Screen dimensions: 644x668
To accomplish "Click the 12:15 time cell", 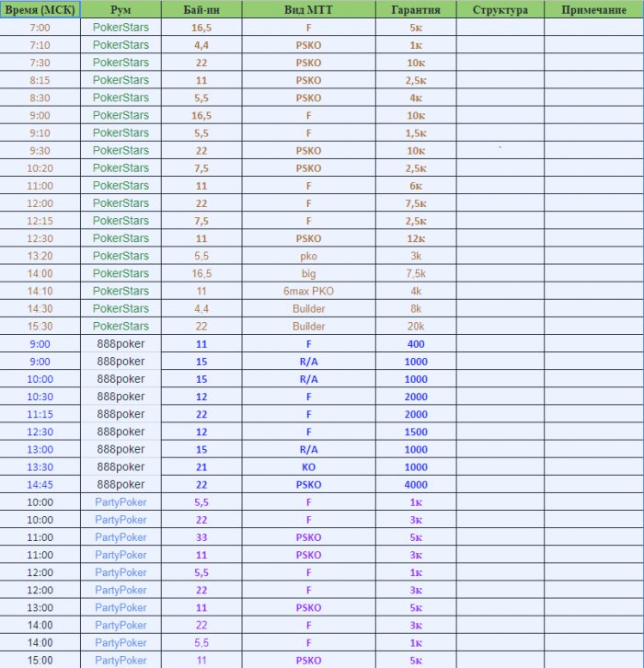I will pyautogui.click(x=40, y=221).
